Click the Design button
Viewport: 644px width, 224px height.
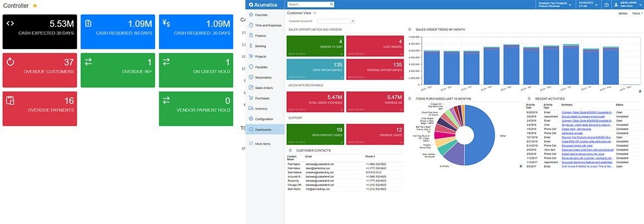[622, 13]
